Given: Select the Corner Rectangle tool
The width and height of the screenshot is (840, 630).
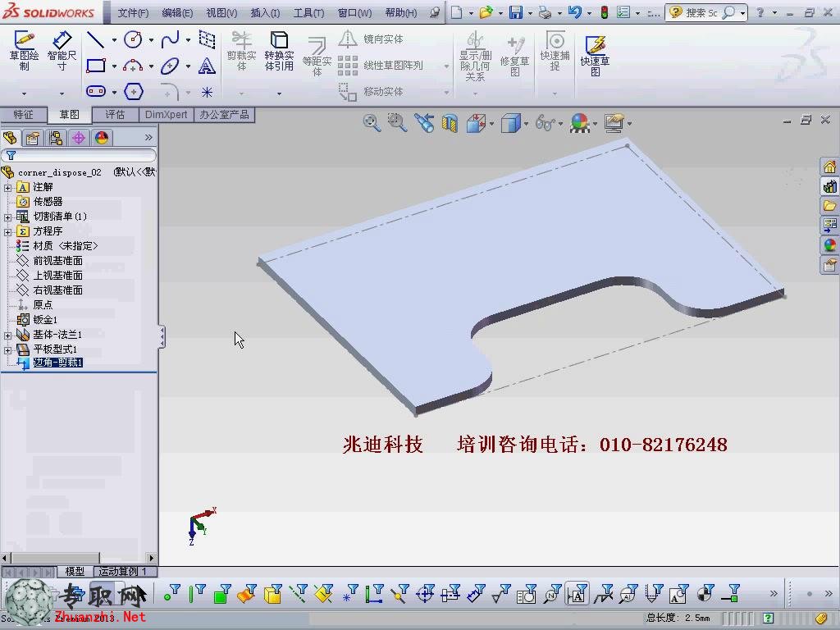Looking at the screenshot, I should click(x=96, y=66).
